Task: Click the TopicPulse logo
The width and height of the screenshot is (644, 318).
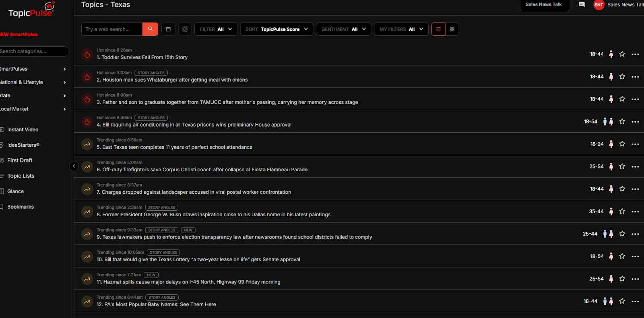Action: (x=31, y=10)
